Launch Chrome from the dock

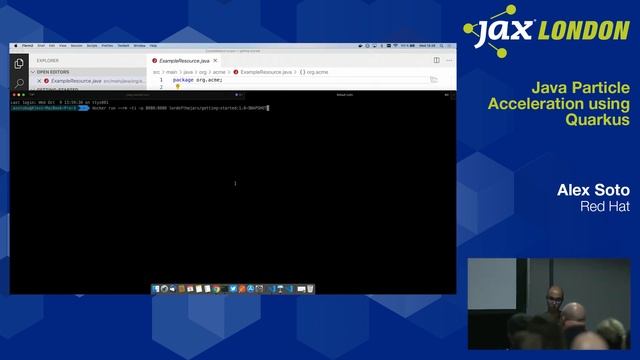point(216,289)
